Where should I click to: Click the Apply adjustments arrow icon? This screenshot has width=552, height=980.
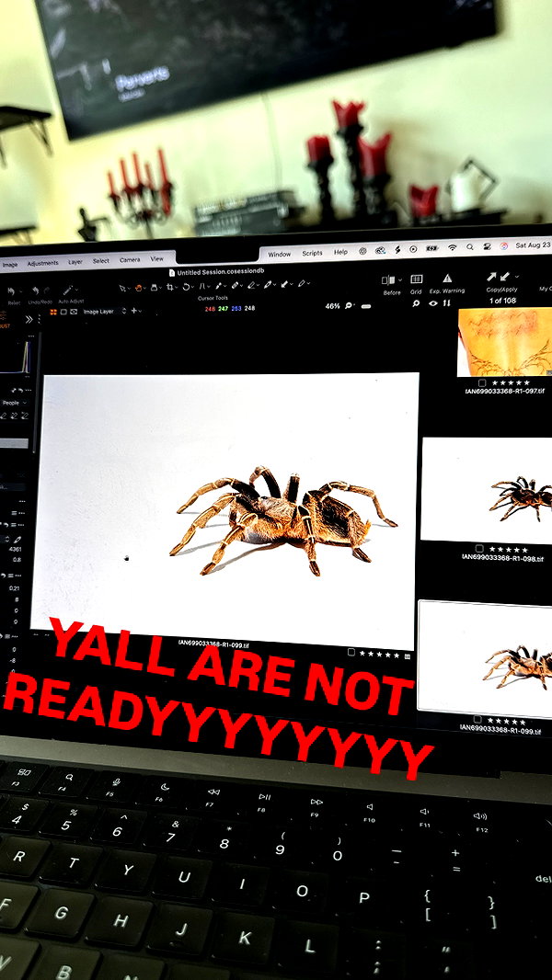[x=504, y=276]
